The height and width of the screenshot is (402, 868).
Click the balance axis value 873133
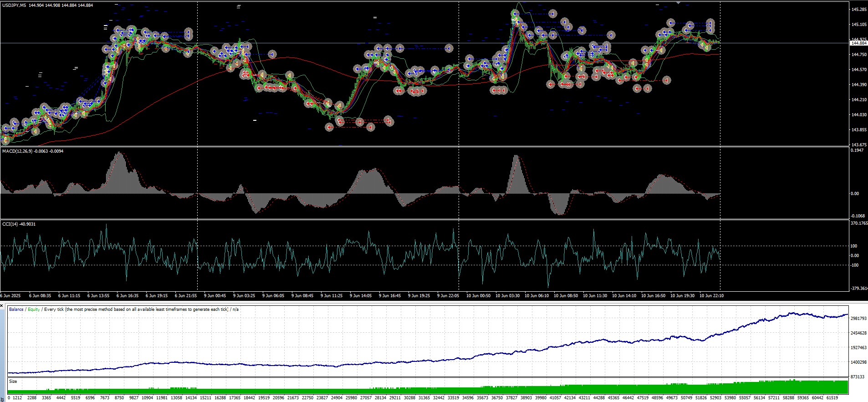(858, 377)
